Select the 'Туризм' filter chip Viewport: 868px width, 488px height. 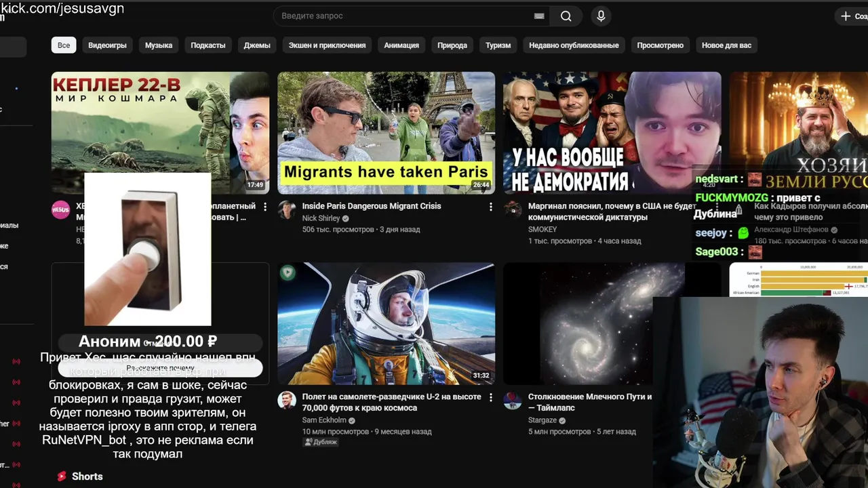click(x=498, y=45)
